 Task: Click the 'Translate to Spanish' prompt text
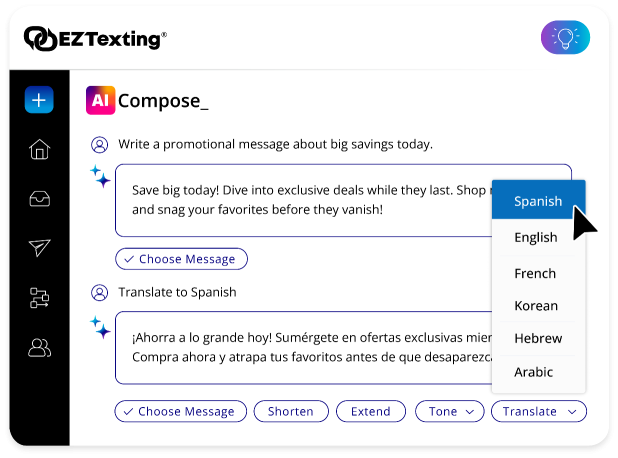click(177, 292)
